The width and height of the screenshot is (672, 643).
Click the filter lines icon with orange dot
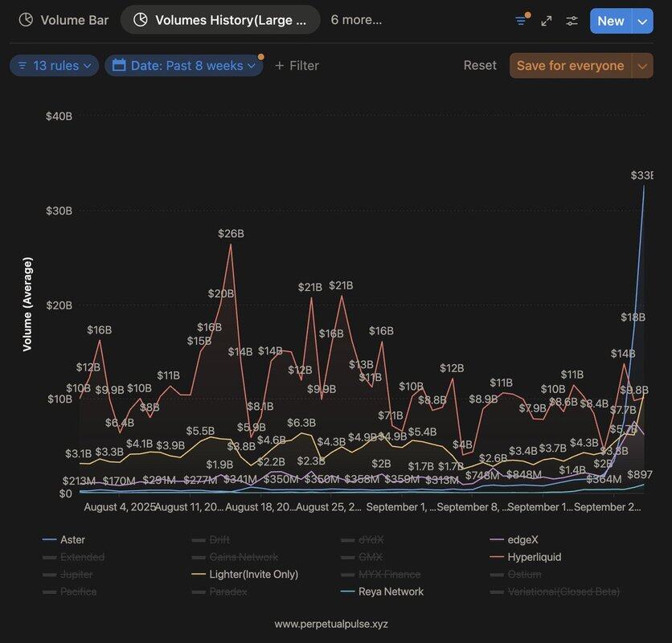click(521, 21)
